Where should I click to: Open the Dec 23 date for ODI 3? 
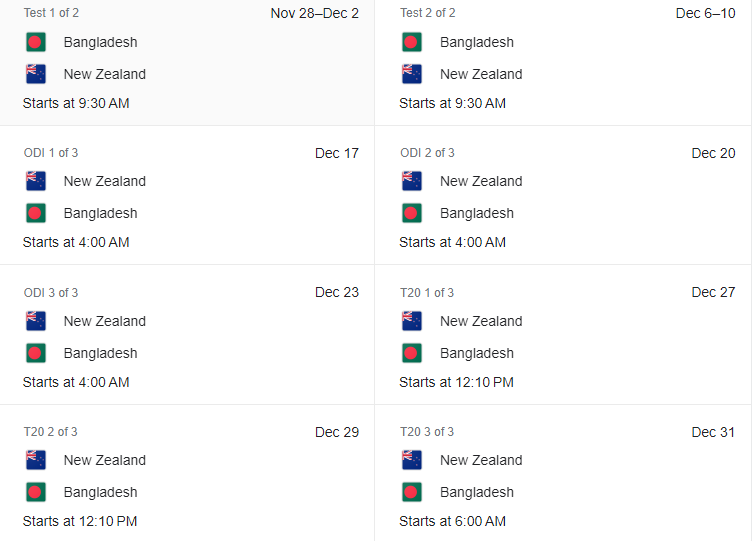pyautogui.click(x=337, y=293)
